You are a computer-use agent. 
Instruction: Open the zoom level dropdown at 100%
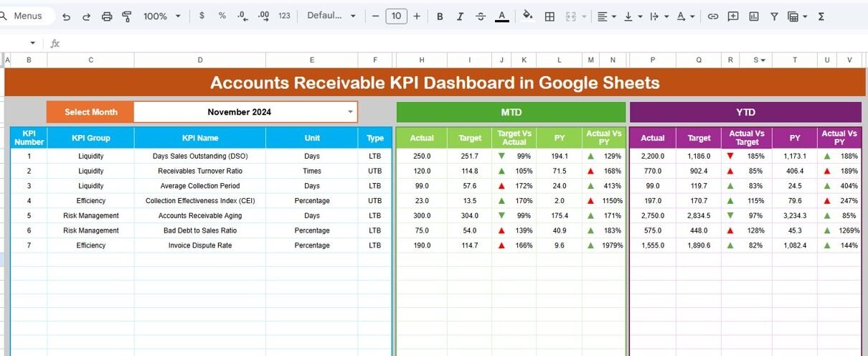pos(161,16)
